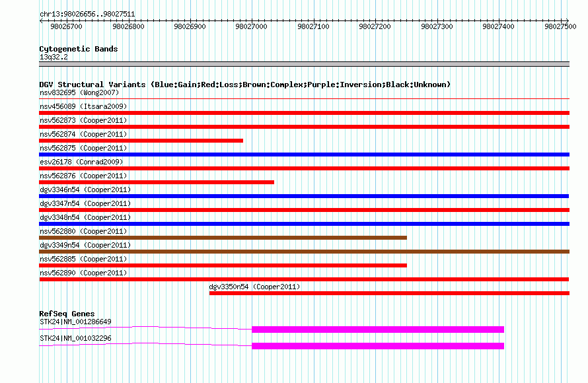Click the esv26178 red loss bar
Screen dimensions: 588x383
coord(304,168)
